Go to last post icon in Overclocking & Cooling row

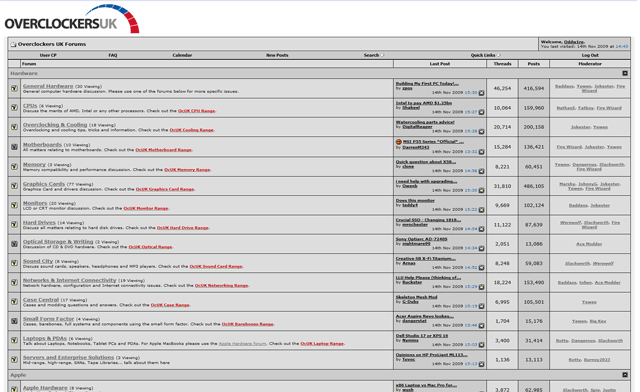482,131
